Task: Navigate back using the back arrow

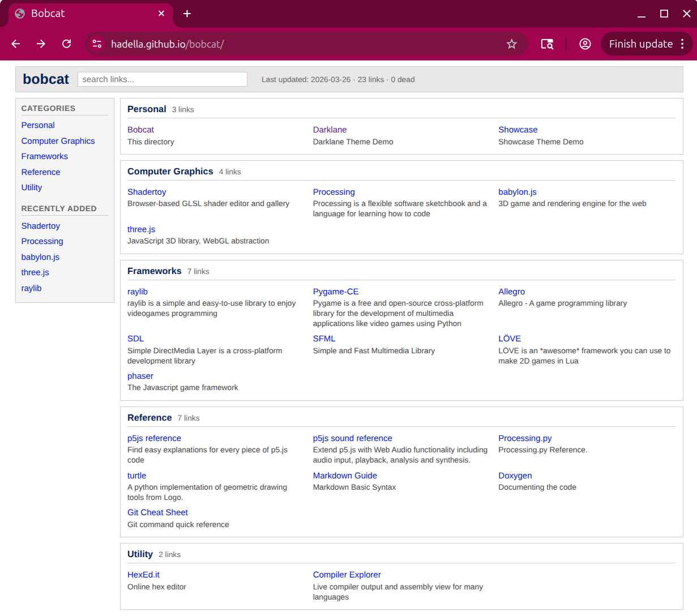Action: coord(15,44)
